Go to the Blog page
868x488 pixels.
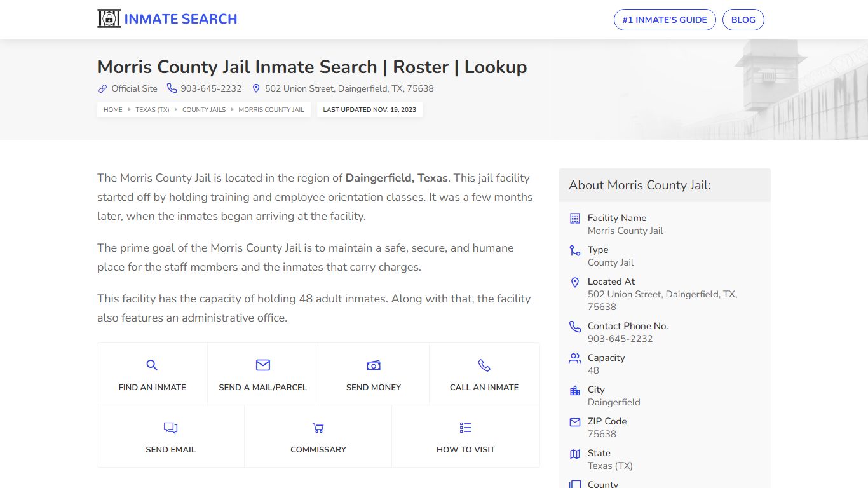pyautogui.click(x=743, y=20)
